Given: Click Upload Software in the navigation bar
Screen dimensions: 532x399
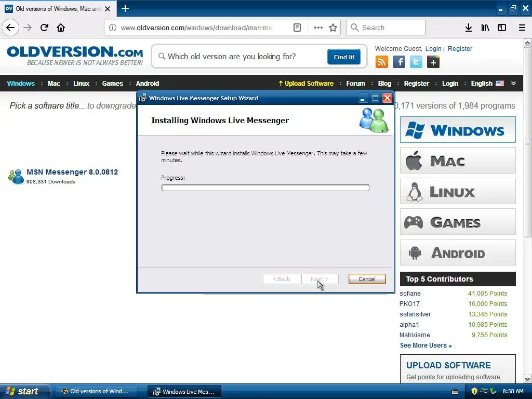Looking at the screenshot, I should 306,84.
